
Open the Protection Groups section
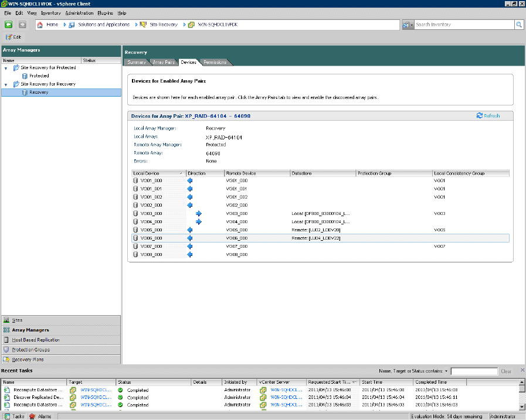coord(30,350)
